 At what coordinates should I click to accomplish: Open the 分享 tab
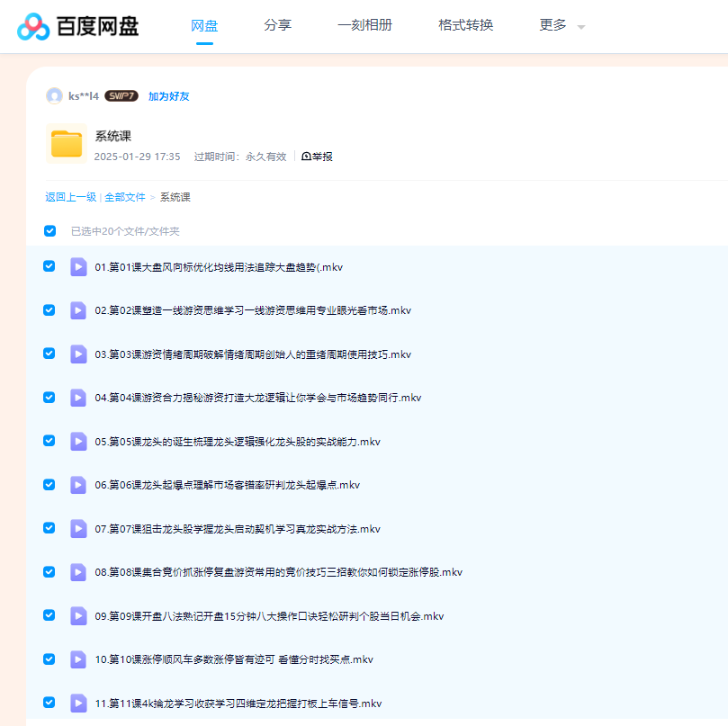[278, 25]
